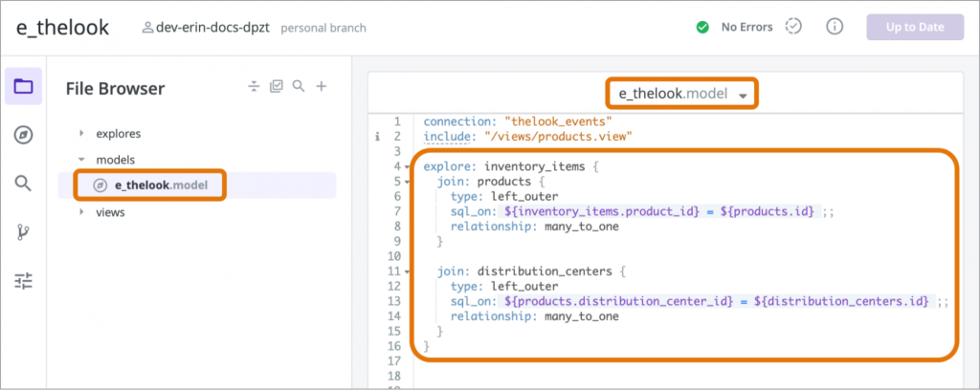Click the Up to Date button
The width and height of the screenshot is (980, 390).
915,27
